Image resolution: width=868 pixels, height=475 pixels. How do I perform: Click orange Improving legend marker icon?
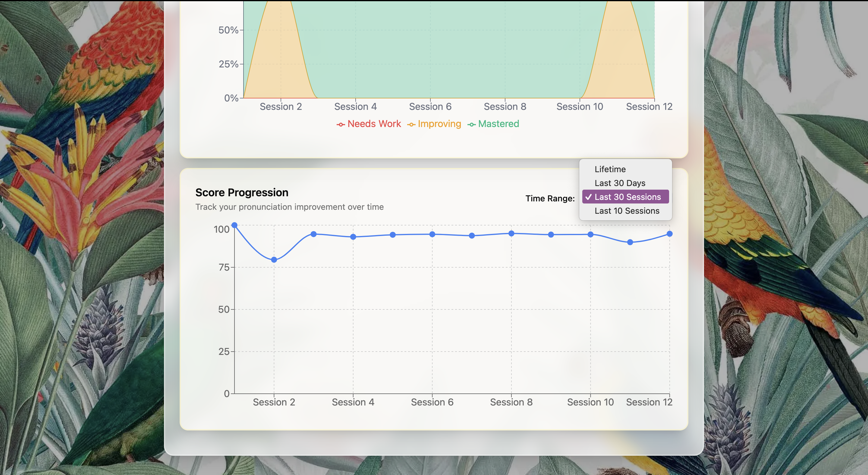click(411, 125)
